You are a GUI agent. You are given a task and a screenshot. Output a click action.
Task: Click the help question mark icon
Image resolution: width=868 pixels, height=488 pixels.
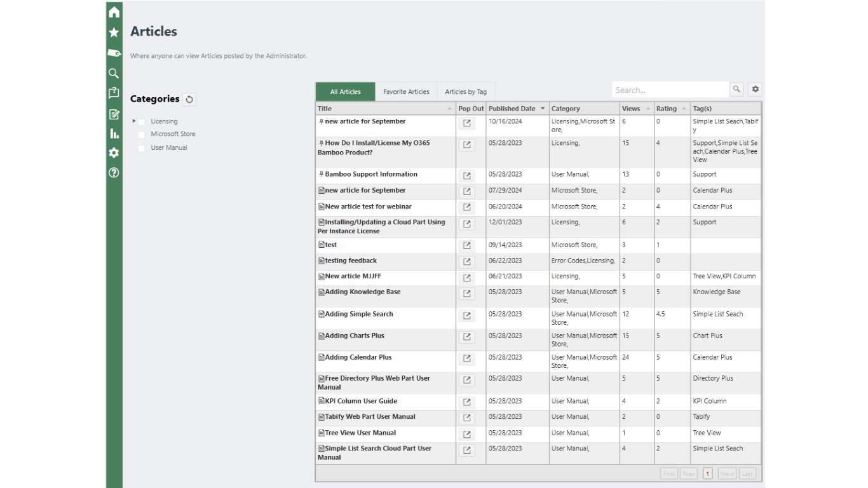click(x=114, y=172)
